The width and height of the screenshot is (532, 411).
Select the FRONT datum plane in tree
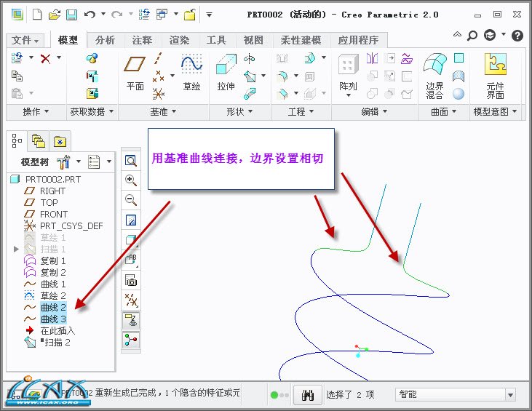pyautogui.click(x=54, y=215)
